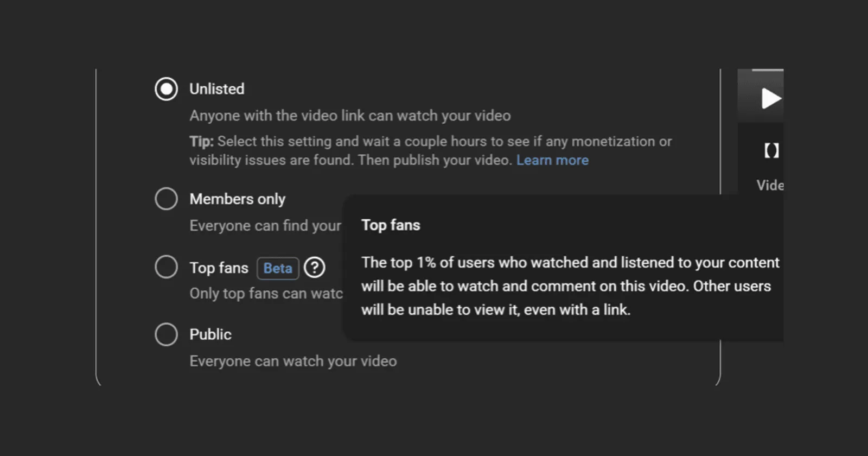Image resolution: width=868 pixels, height=456 pixels.
Task: Click the question mark help icon
Action: tap(315, 268)
